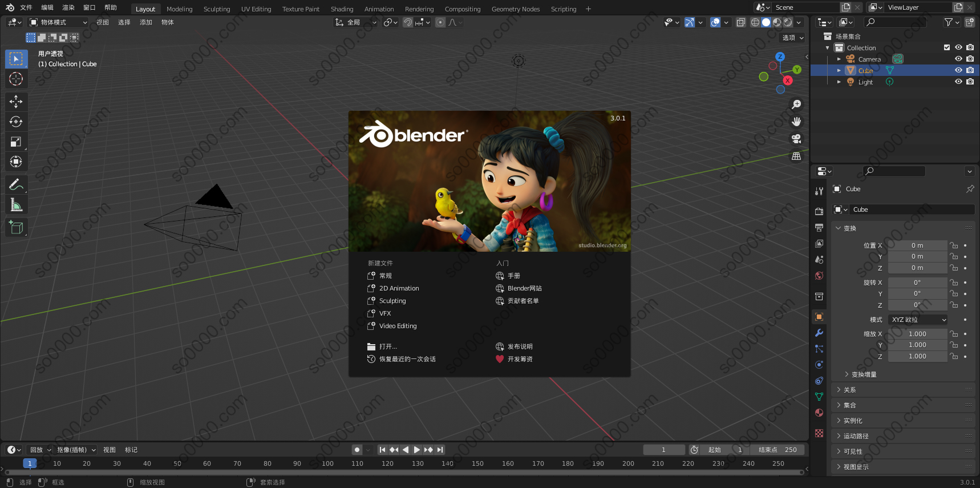This screenshot has width=980, height=488.
Task: Hide the Light object in viewport
Action: coord(958,82)
